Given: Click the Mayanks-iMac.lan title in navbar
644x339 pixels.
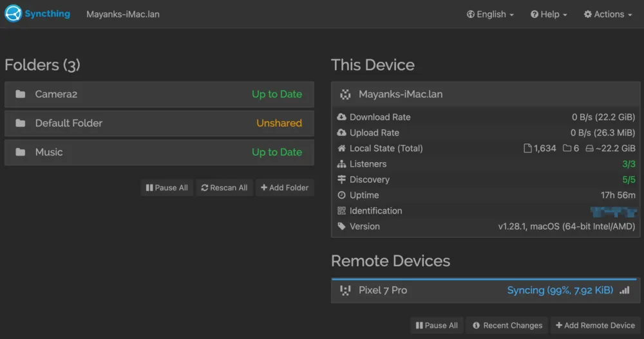Looking at the screenshot, I should click(123, 14).
